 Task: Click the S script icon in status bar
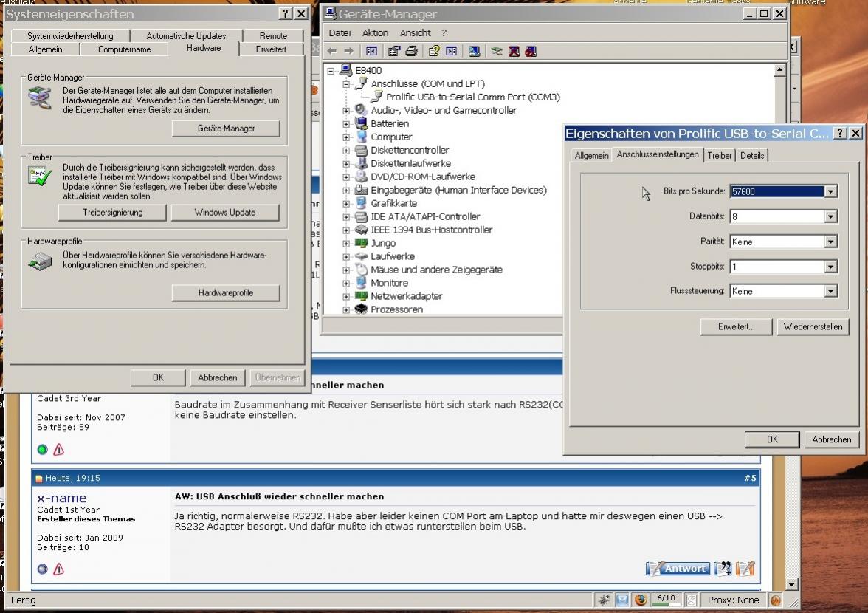pos(692,600)
